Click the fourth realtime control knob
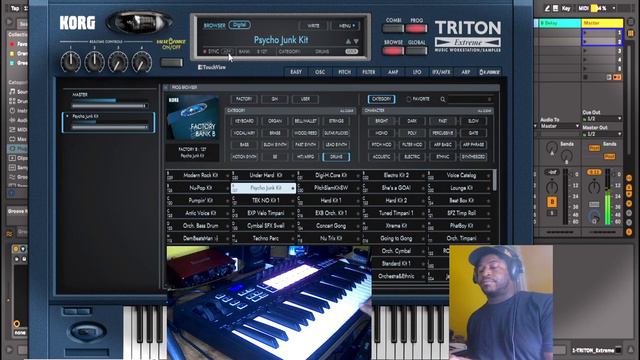 (142, 62)
